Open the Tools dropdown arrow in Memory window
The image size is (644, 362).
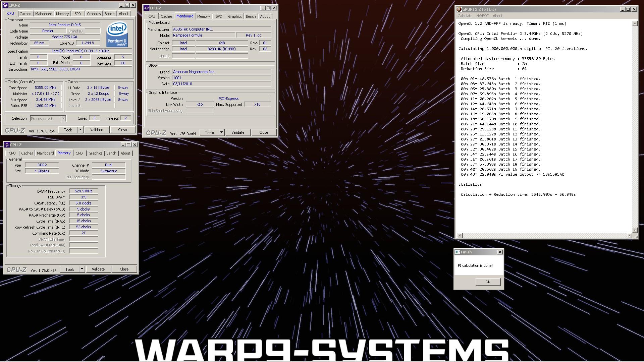click(x=82, y=269)
